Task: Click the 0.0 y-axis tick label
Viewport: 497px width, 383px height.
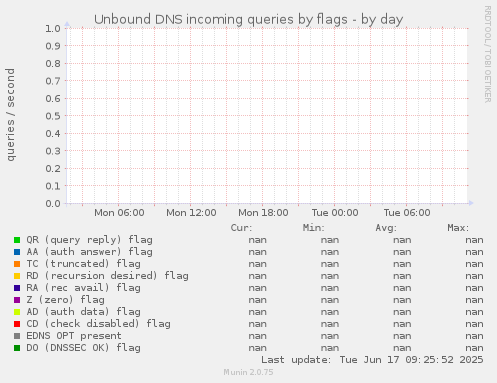Action: [53, 203]
